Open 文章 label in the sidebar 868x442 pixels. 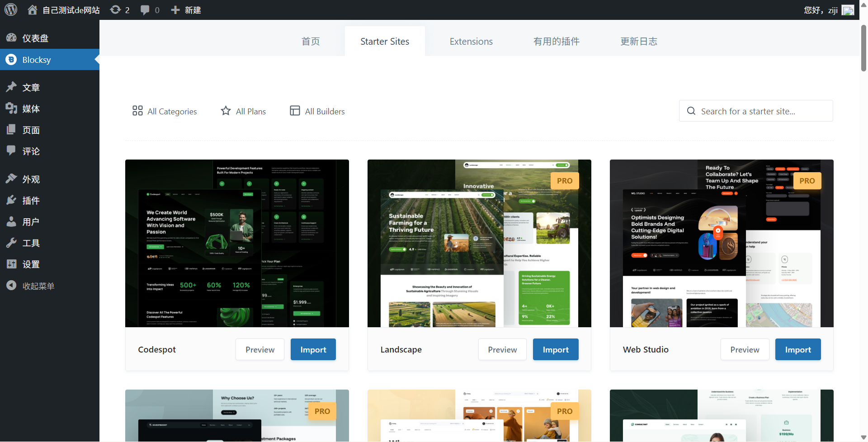(x=31, y=88)
